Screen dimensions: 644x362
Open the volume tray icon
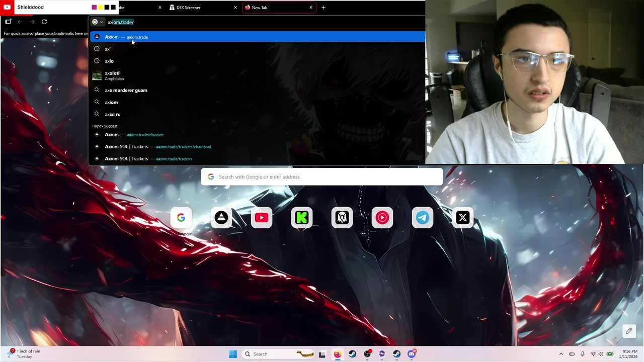pyautogui.click(x=601, y=354)
